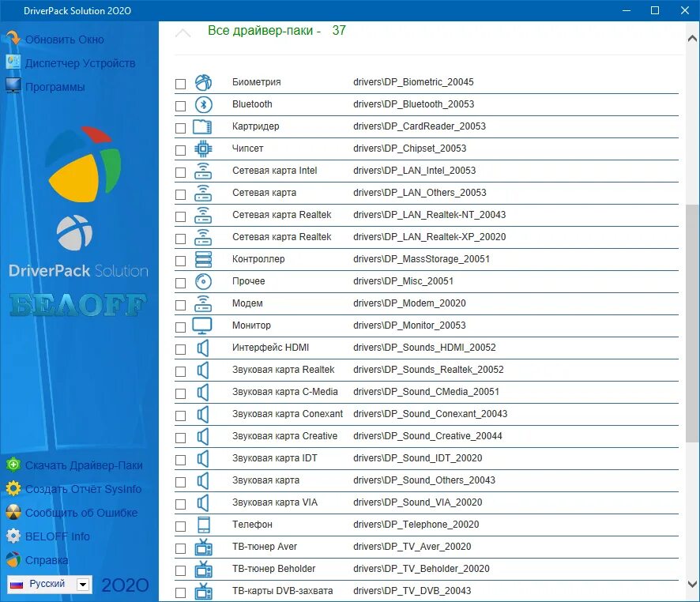Tick the Биометрия checkbox

tap(180, 84)
